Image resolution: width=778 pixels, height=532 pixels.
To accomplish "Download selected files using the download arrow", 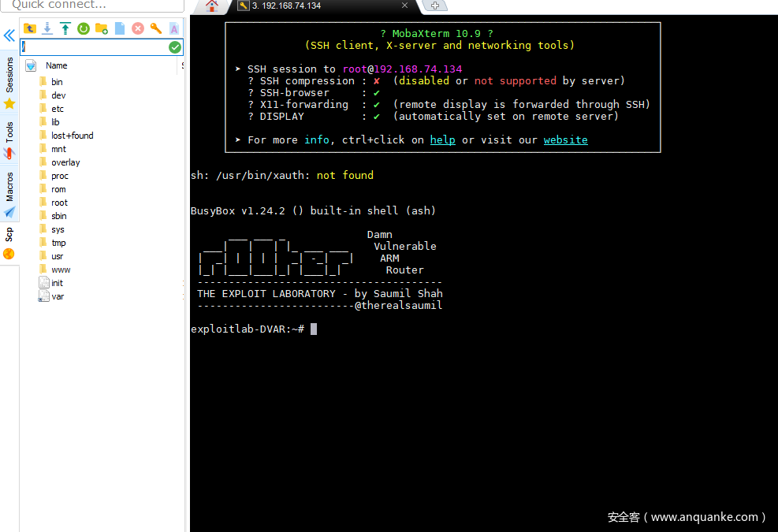I will [47, 28].
